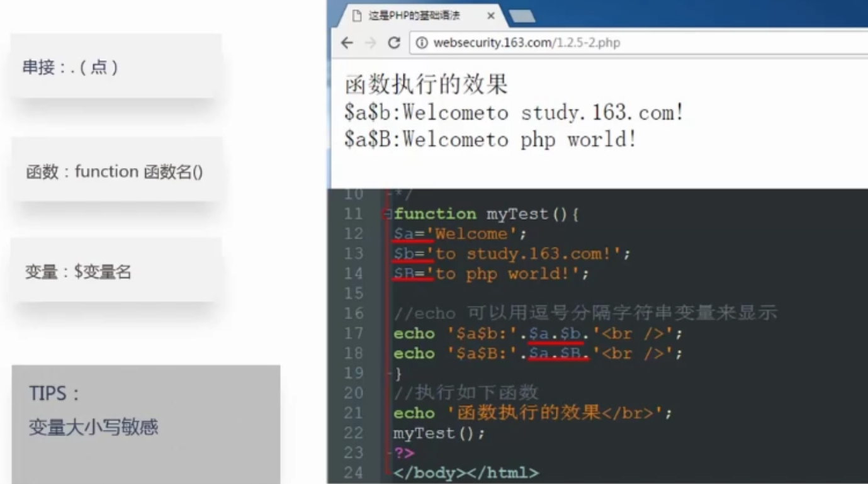The width and height of the screenshot is (868, 484).
Task: Click code line $B='to php world!';
Action: (492, 274)
